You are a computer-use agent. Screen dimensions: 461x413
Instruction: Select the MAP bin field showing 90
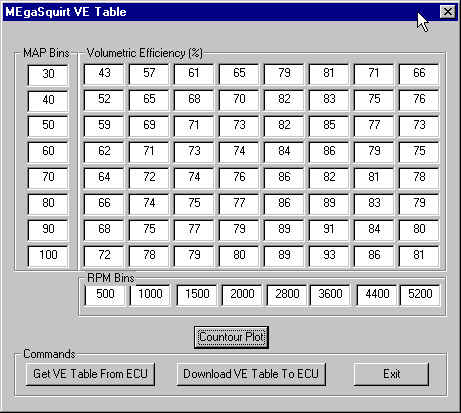[x=48, y=230]
